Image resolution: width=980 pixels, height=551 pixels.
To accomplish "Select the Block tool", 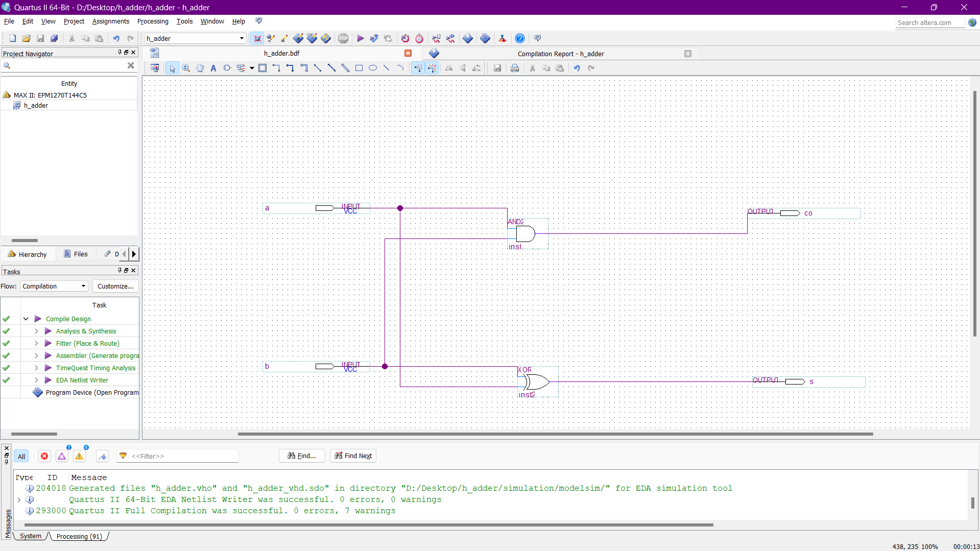I will 262,68.
